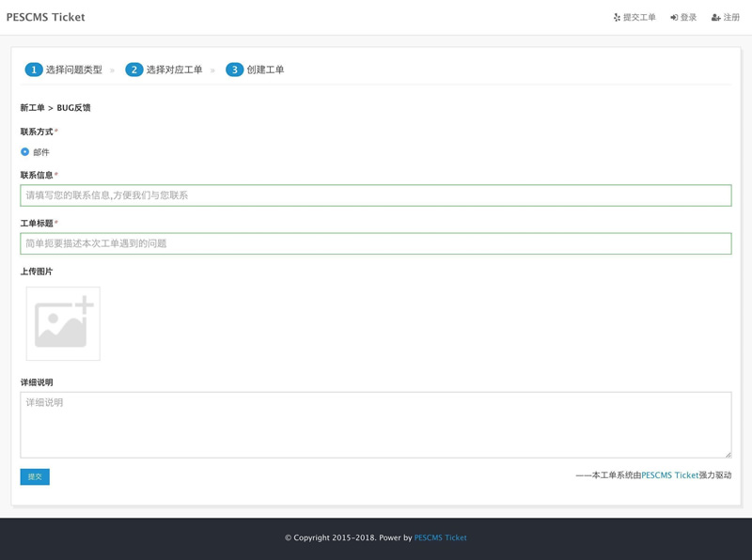Click the blue 提交 submit button
Screen dimensions: 752x560
(35, 476)
